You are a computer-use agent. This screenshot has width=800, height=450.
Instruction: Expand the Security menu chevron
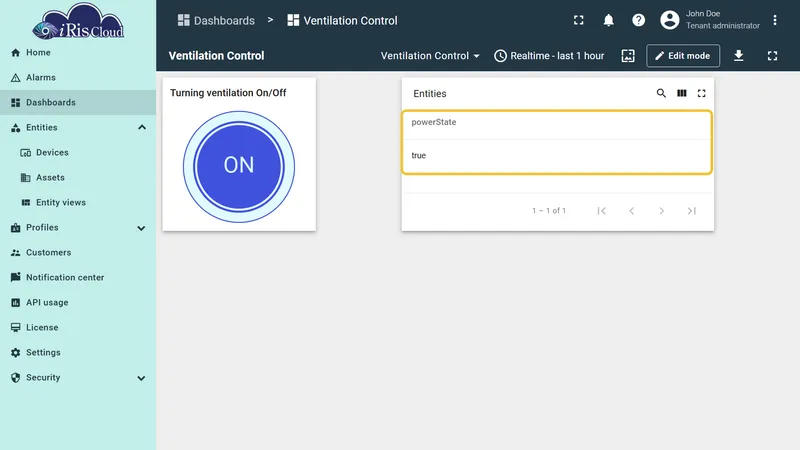click(x=141, y=378)
